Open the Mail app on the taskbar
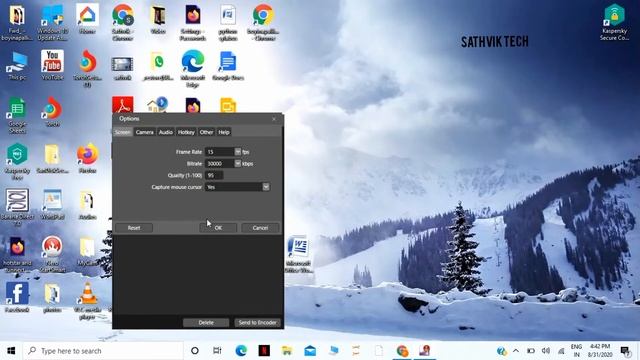The height and width of the screenshot is (360, 640). [310, 351]
